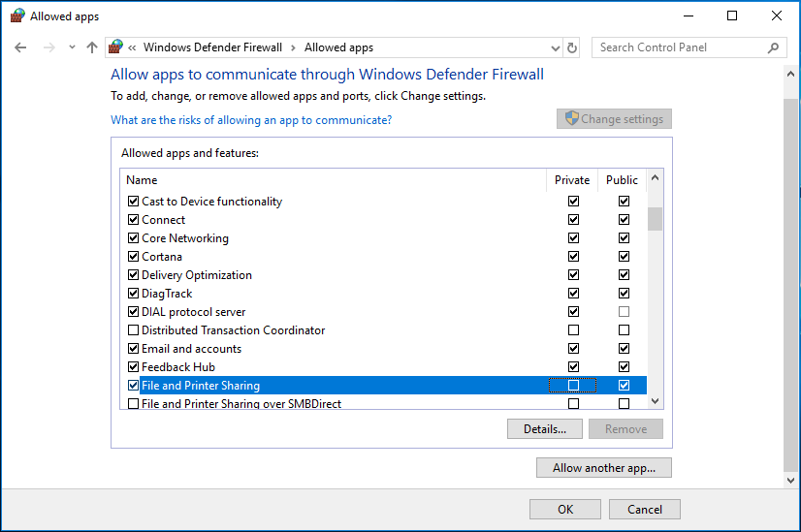Screen dimensions: 801x532
Task: Toggle Delivery Optimization checkbox
Action: point(133,274)
